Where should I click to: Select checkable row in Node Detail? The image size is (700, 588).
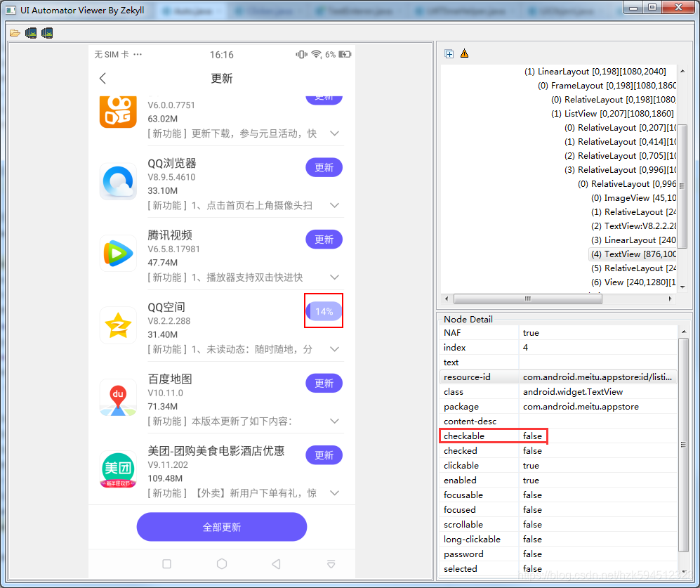click(558, 436)
